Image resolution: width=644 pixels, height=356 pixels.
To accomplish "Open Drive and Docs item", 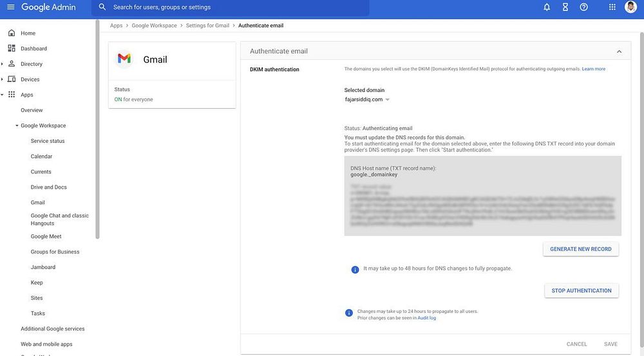I will click(48, 187).
